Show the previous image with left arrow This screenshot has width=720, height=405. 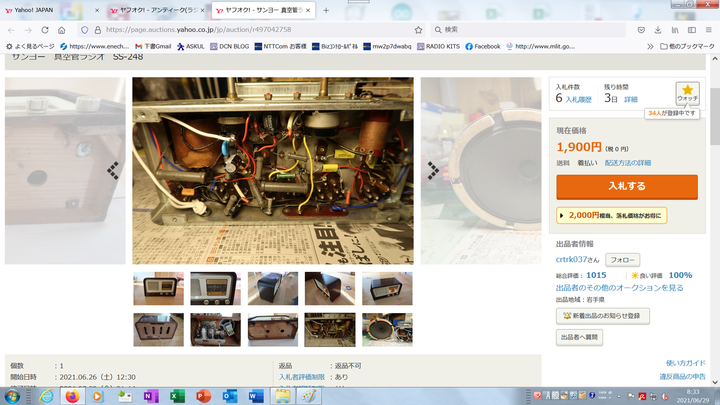[113, 170]
